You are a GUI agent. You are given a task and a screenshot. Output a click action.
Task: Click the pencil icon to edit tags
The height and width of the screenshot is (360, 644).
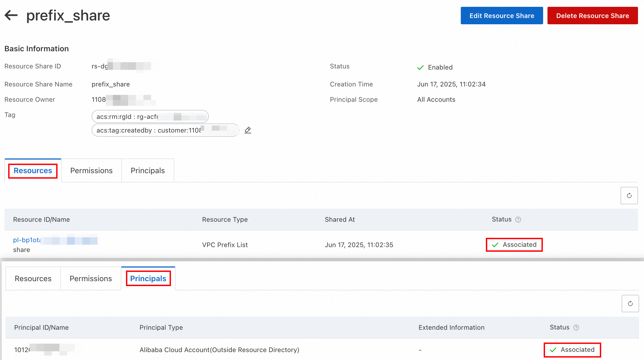pyautogui.click(x=248, y=130)
